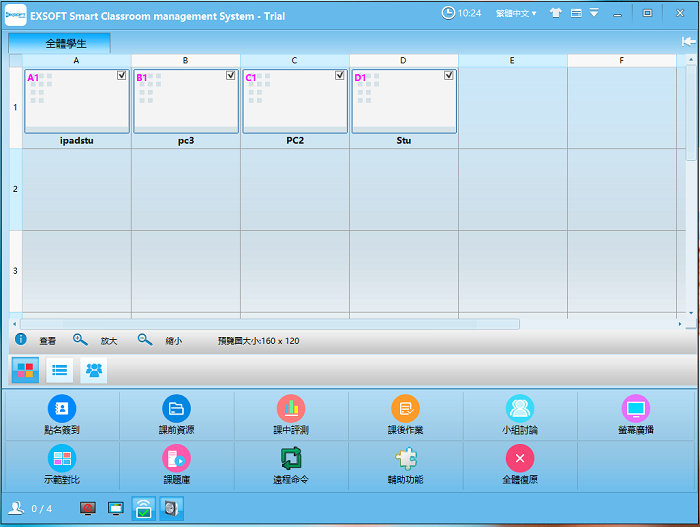Toggle checkbox on pc3 student B1
Viewport: 700px width, 527px height.
[231, 76]
